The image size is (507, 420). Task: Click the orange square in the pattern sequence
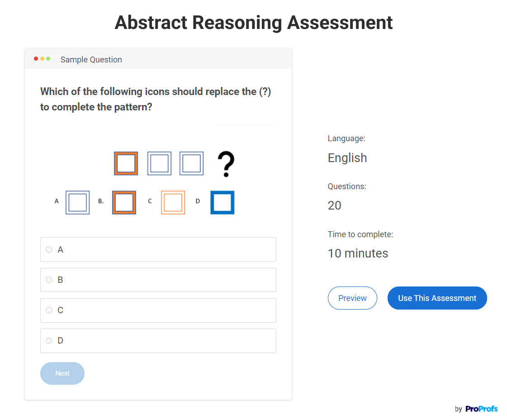[126, 163]
